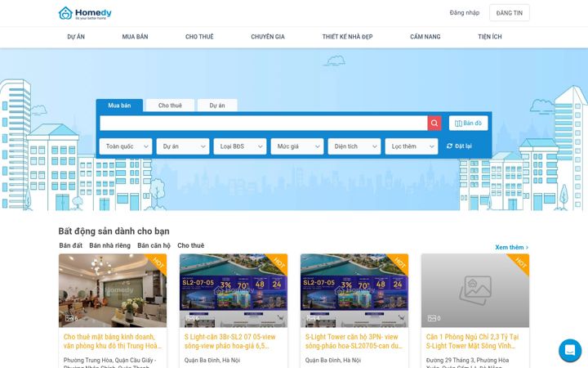Open the CHO THUÊ menu

tap(199, 37)
